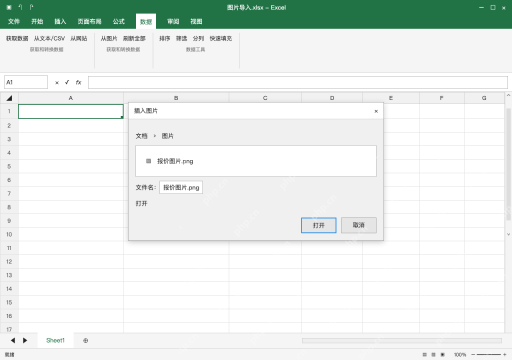Viewport: 512px width, 360px height.
Task: Close the 插入图片 dialog with its × button
Action: click(x=376, y=111)
